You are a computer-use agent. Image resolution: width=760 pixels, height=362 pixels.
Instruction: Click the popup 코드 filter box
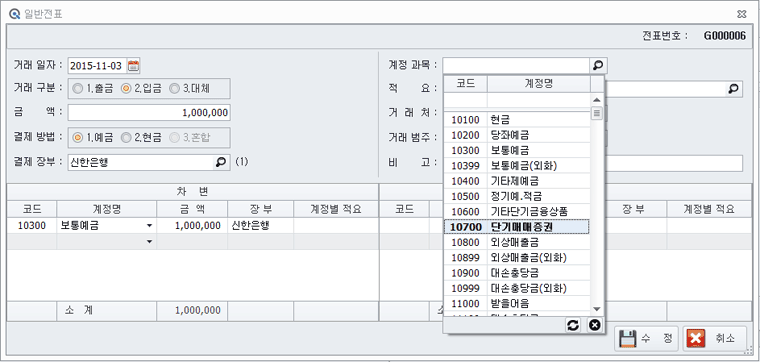(466, 100)
